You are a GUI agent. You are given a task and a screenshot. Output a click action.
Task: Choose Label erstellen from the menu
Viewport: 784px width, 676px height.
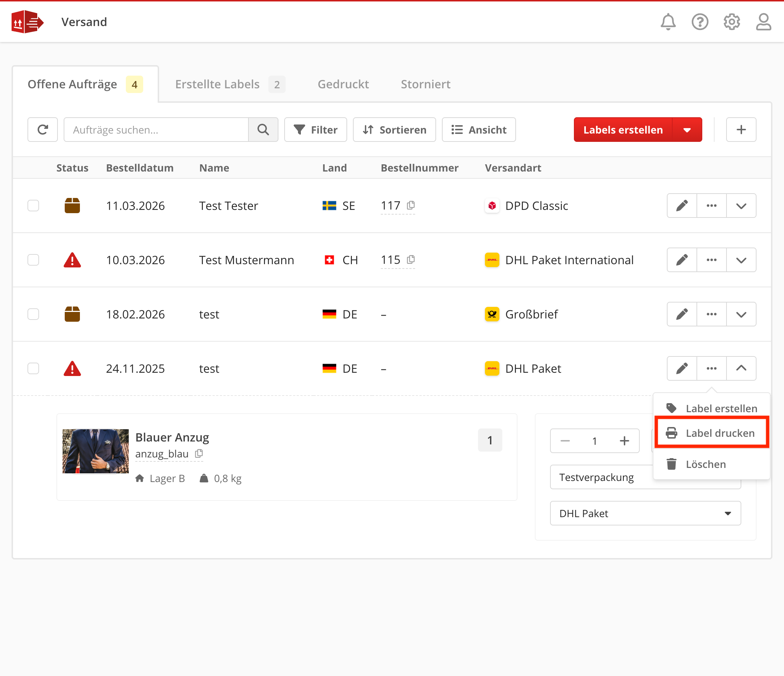pyautogui.click(x=711, y=408)
